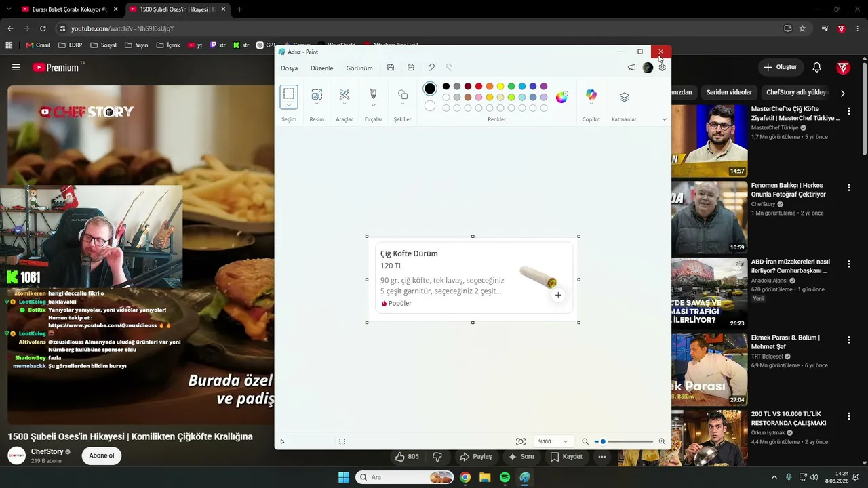
Task: Save the drawing with Paint's disk icon
Action: coord(391,68)
